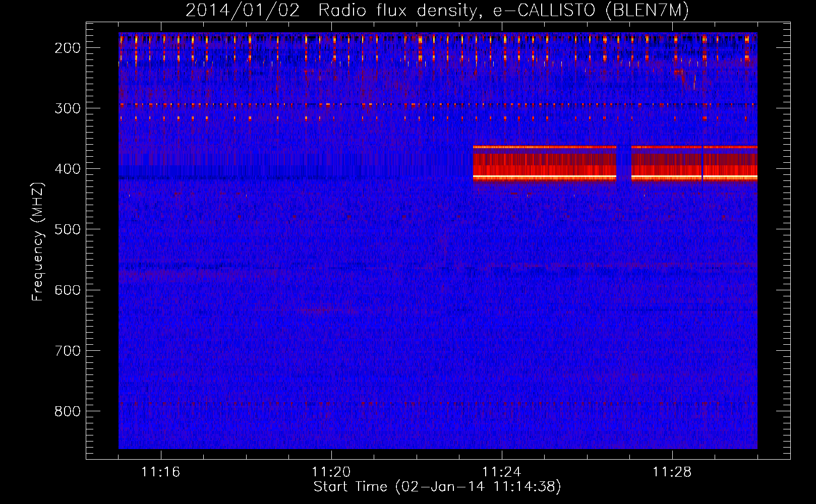The height and width of the screenshot is (504, 816).
Task: Click the 500 frequency tick label
Action: click(68, 229)
